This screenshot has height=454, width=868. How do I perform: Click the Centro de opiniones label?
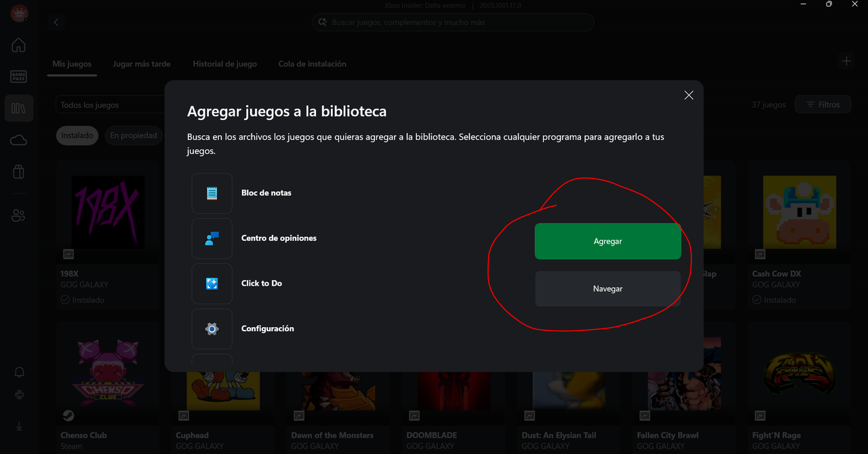pyautogui.click(x=279, y=238)
